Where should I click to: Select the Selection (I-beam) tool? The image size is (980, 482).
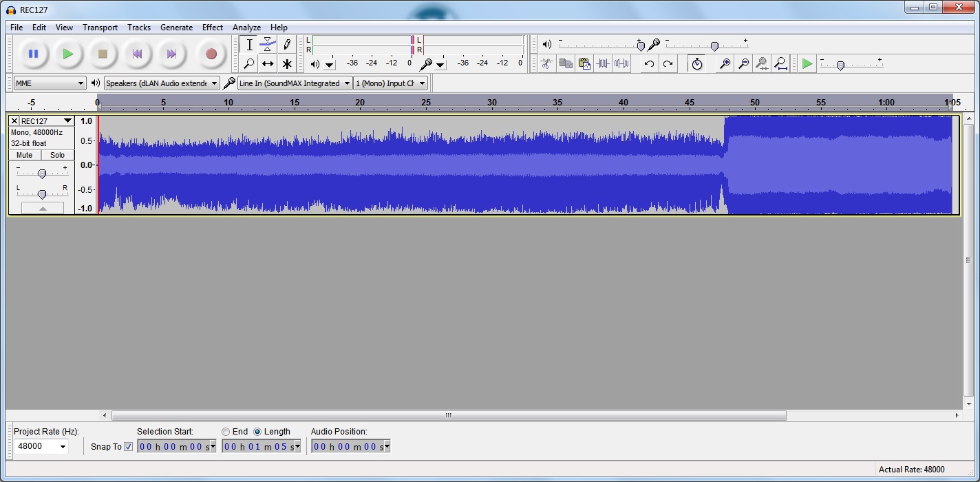tap(249, 45)
